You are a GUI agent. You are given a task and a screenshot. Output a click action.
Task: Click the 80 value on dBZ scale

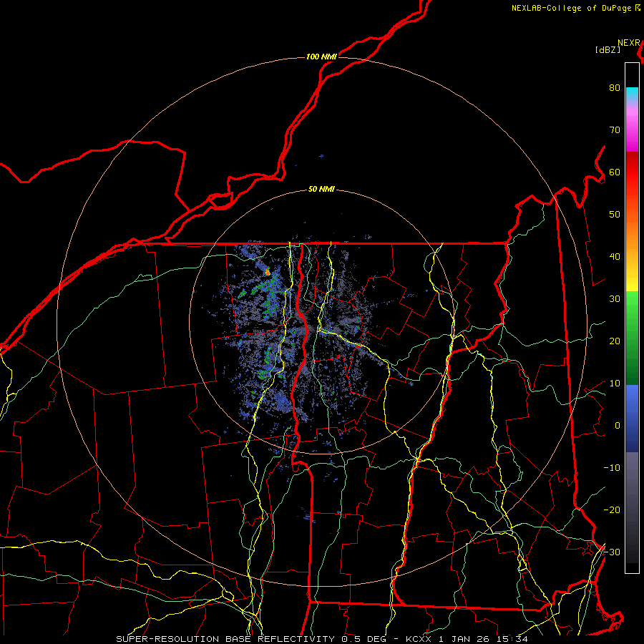[x=615, y=87]
